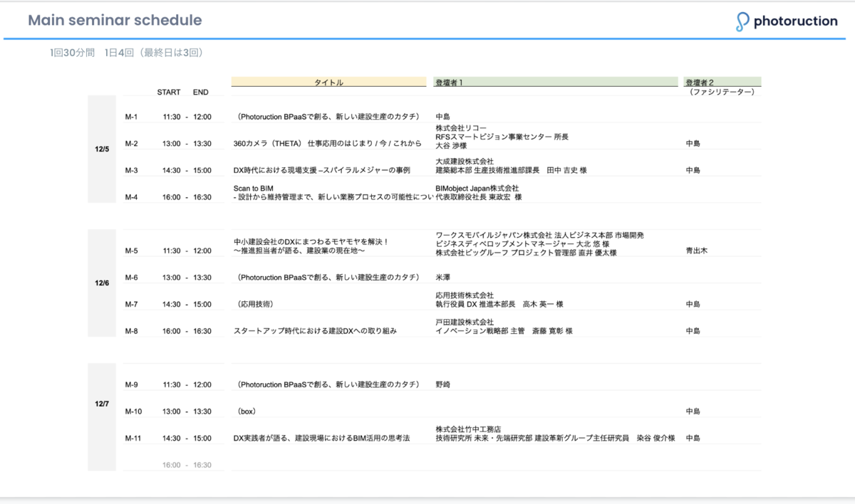Screen dimensions: 855x504
Task: Click the "Scan to BIM" title line
Action: coord(254,189)
